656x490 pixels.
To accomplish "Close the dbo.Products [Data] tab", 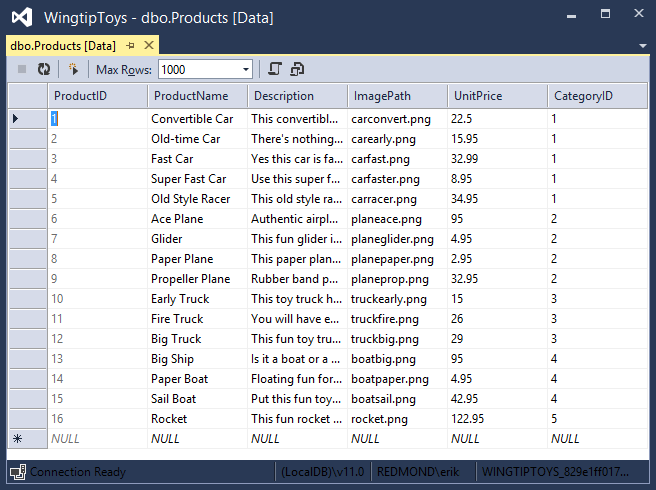I will [149, 46].
